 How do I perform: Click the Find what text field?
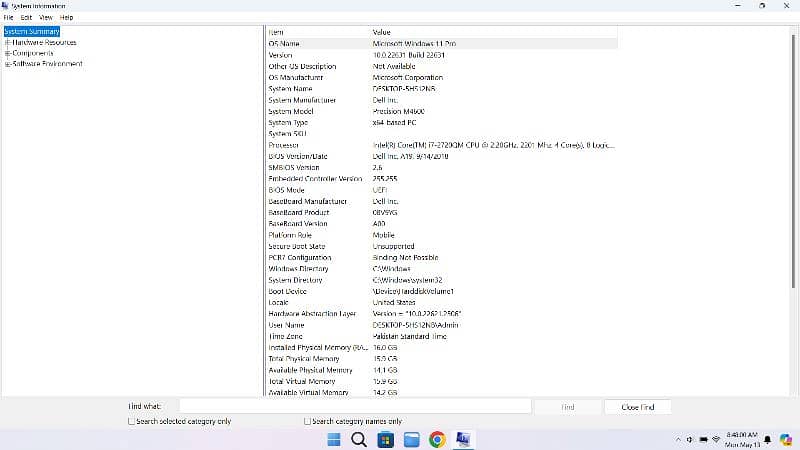pyautogui.click(x=354, y=406)
